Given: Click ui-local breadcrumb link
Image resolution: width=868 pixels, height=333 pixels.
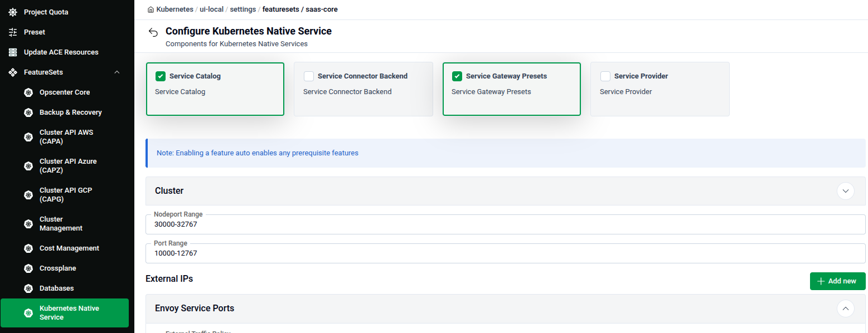Looking at the screenshot, I should tap(212, 9).
